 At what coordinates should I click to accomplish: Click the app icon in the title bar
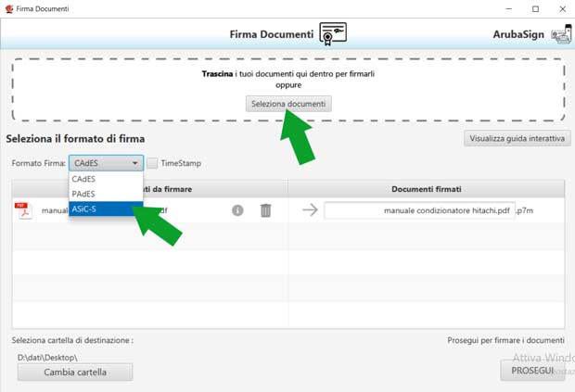pos(9,8)
